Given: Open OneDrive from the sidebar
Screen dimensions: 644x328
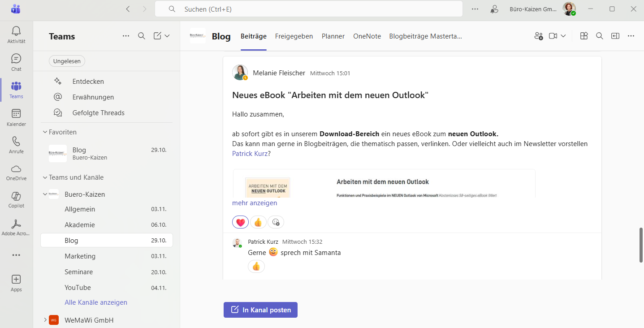Looking at the screenshot, I should click(16, 172).
